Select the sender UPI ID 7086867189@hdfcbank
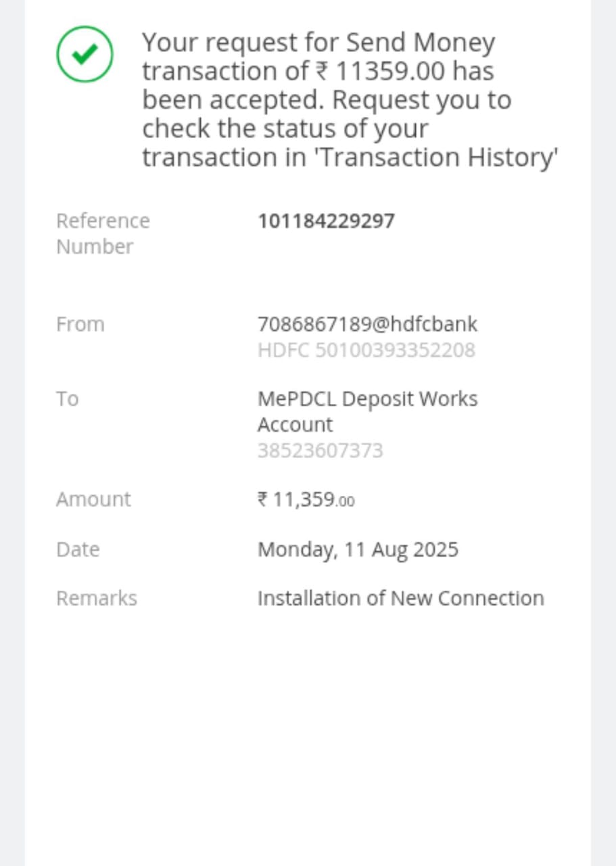Viewport: 616px width, 866px height. pos(367,325)
